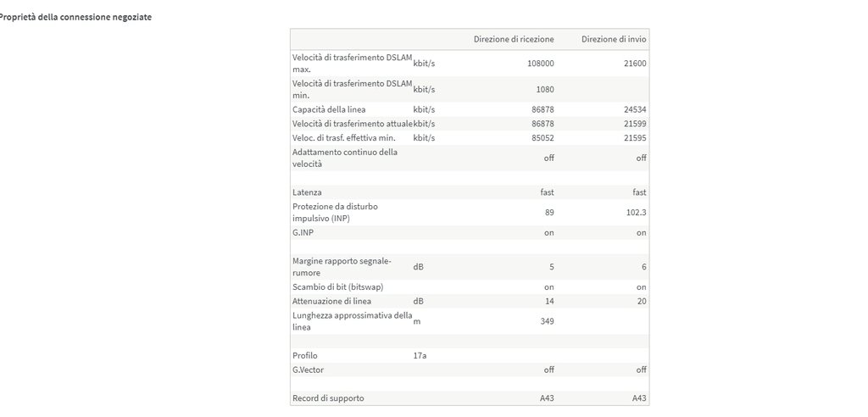868x417 pixels.
Task: Select the "Scambio di bit (bitswap)" label
Action: point(337,286)
